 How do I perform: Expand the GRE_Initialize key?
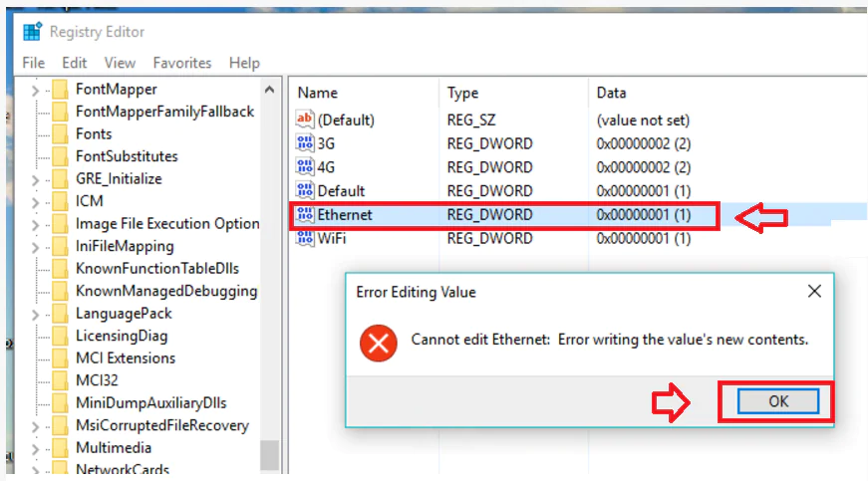pyautogui.click(x=35, y=180)
